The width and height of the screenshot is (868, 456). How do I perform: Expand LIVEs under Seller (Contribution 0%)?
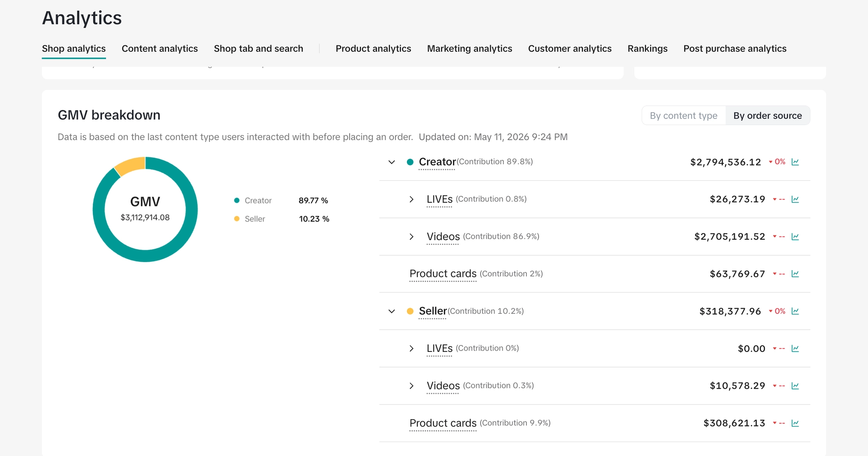coord(411,348)
